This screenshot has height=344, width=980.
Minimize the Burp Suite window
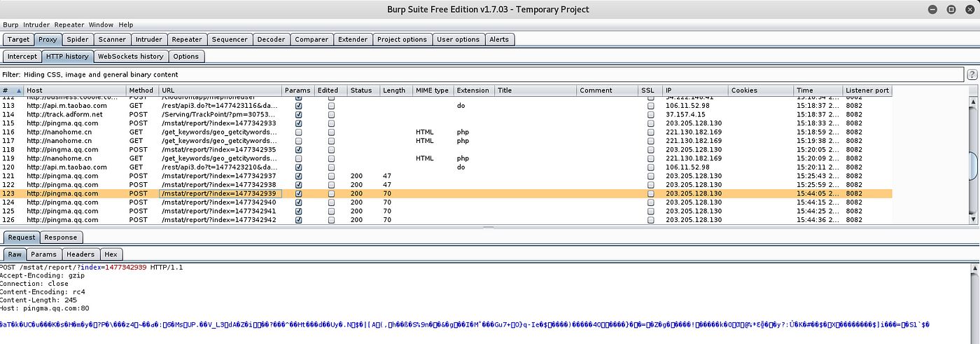coord(932,10)
